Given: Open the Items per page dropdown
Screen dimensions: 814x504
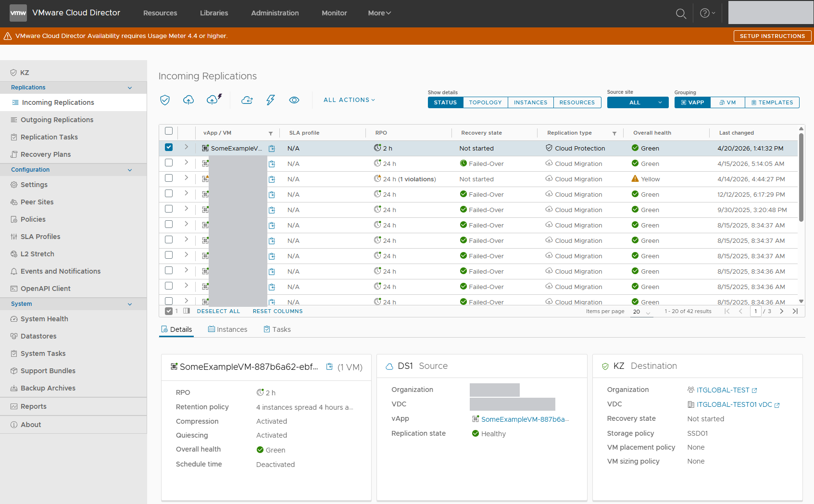Looking at the screenshot, I should [x=642, y=312].
